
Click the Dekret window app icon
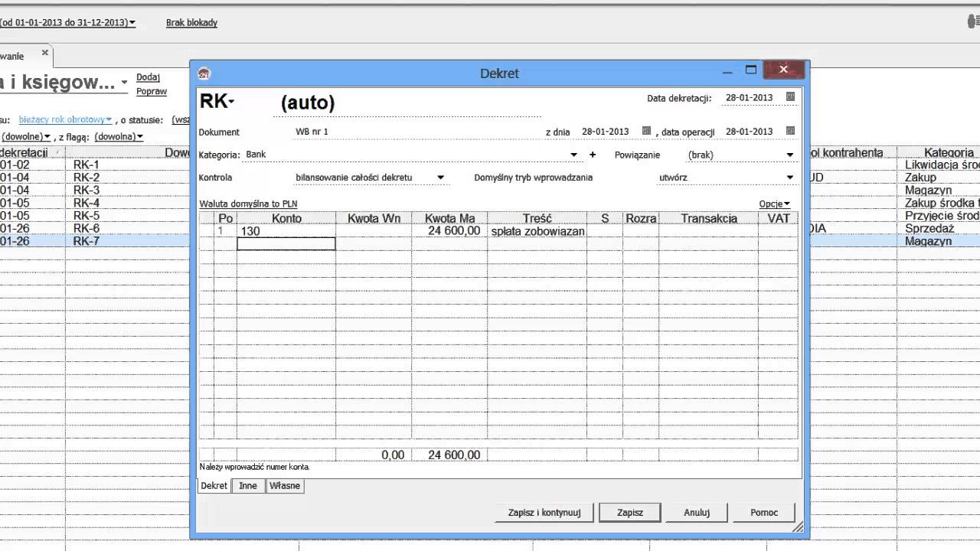[x=204, y=73]
